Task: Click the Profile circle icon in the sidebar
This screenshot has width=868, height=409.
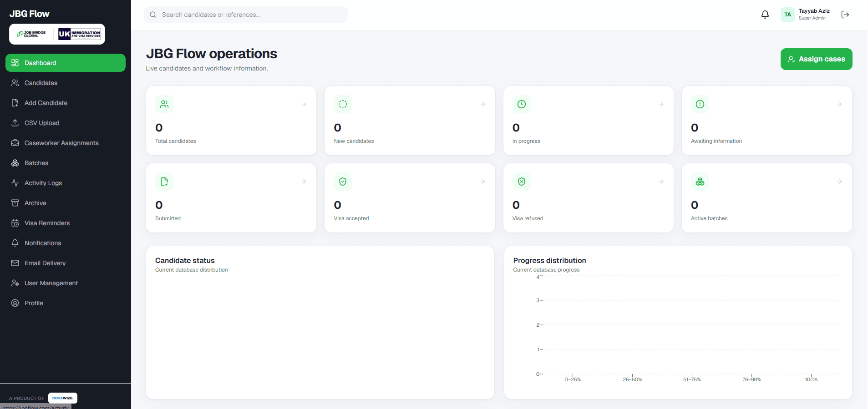Action: [15, 303]
